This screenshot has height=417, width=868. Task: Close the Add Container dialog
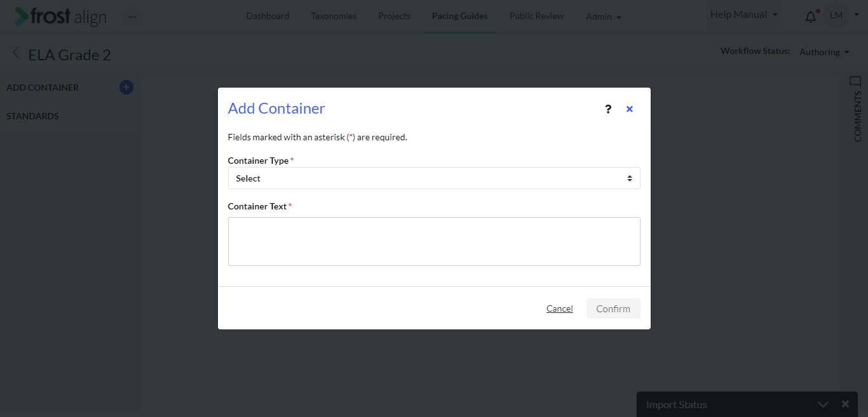tap(630, 109)
